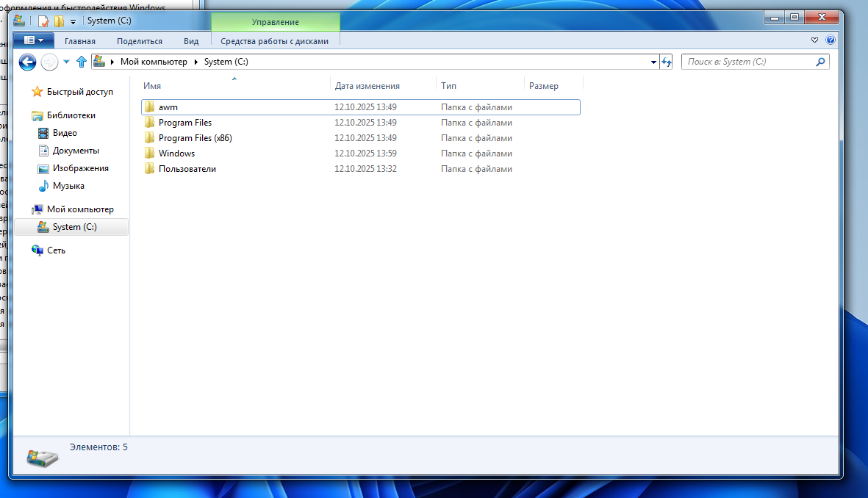The height and width of the screenshot is (498, 868).
Task: Select the Пользователи folder icon
Action: coord(149,169)
